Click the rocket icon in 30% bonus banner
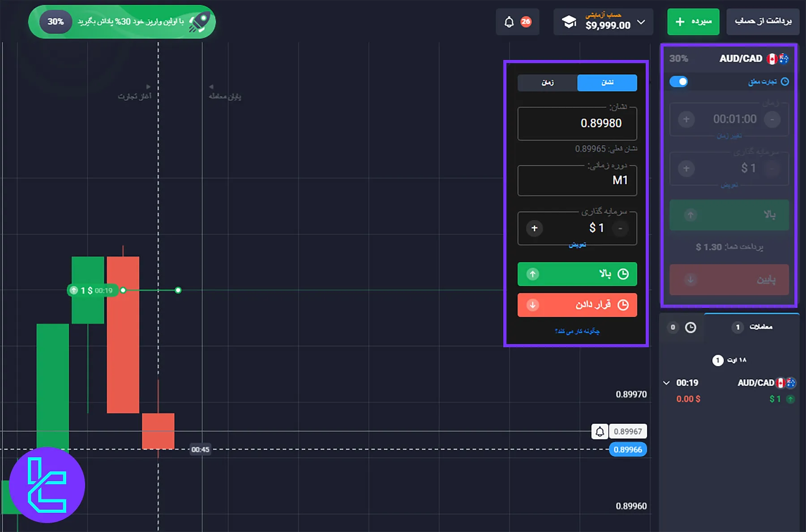 pos(199,22)
